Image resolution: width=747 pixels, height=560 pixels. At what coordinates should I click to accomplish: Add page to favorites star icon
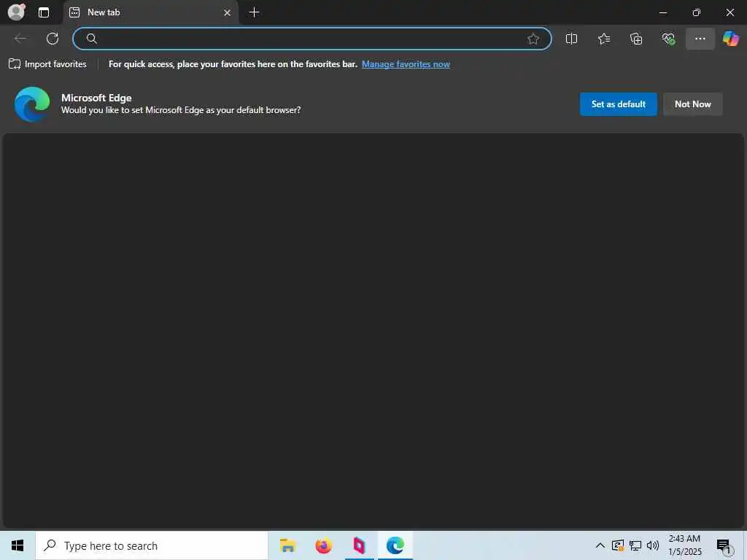[x=533, y=39]
